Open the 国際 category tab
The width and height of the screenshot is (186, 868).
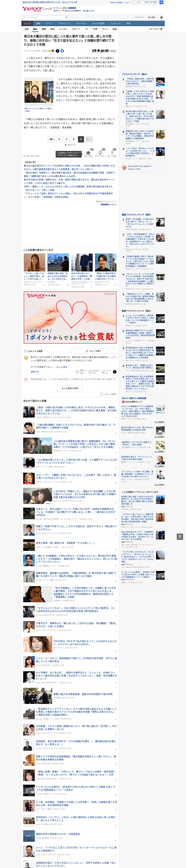[44, 29]
